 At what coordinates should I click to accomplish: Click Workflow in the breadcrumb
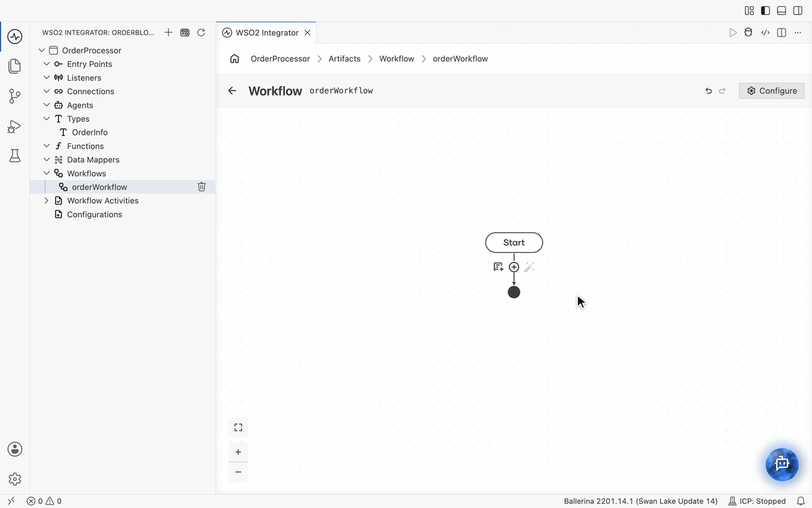pos(397,59)
